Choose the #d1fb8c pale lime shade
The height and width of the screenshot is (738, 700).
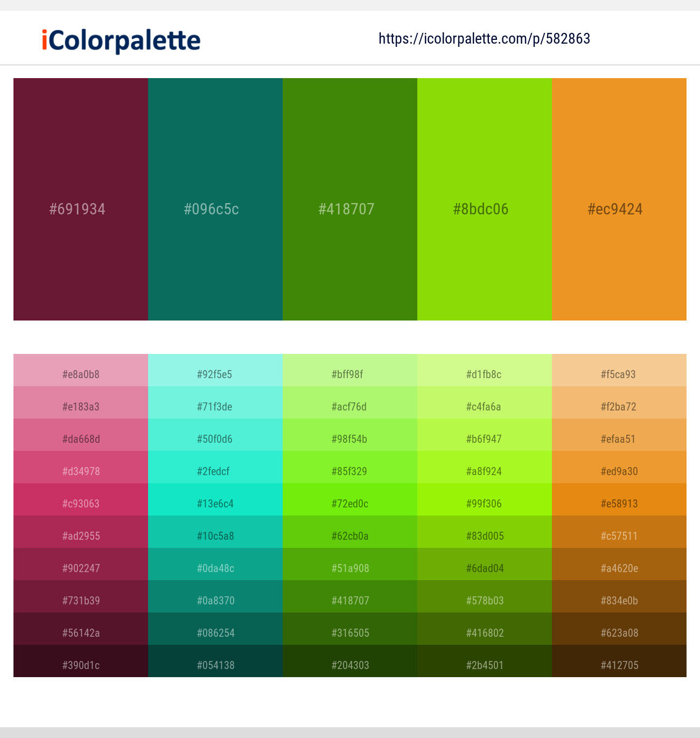pos(485,370)
